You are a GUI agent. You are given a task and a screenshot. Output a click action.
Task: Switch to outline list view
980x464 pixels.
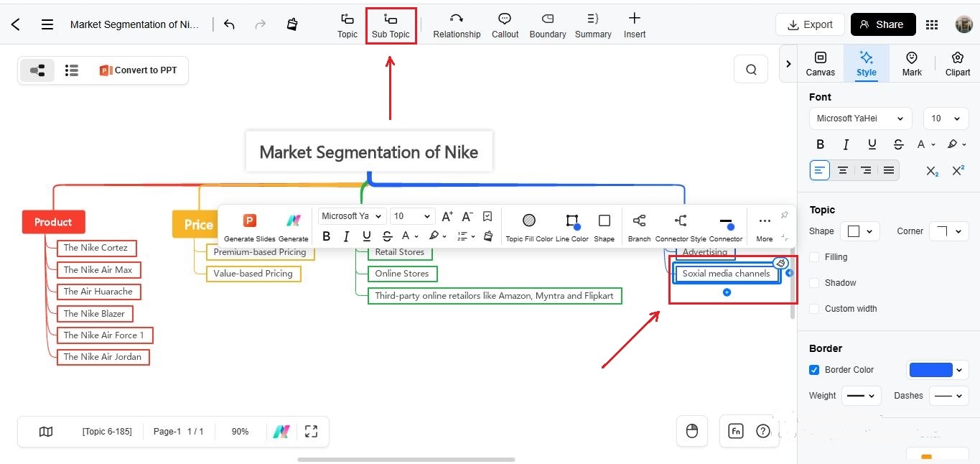(72, 70)
